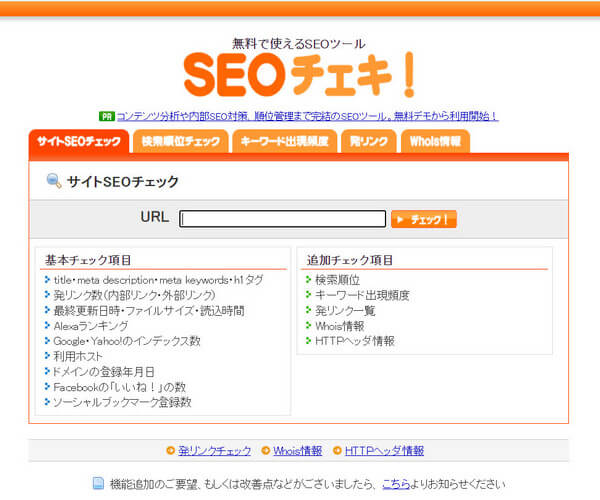The width and height of the screenshot is (600, 500).
Task: Click the green PR badge icon
Action: point(107,116)
